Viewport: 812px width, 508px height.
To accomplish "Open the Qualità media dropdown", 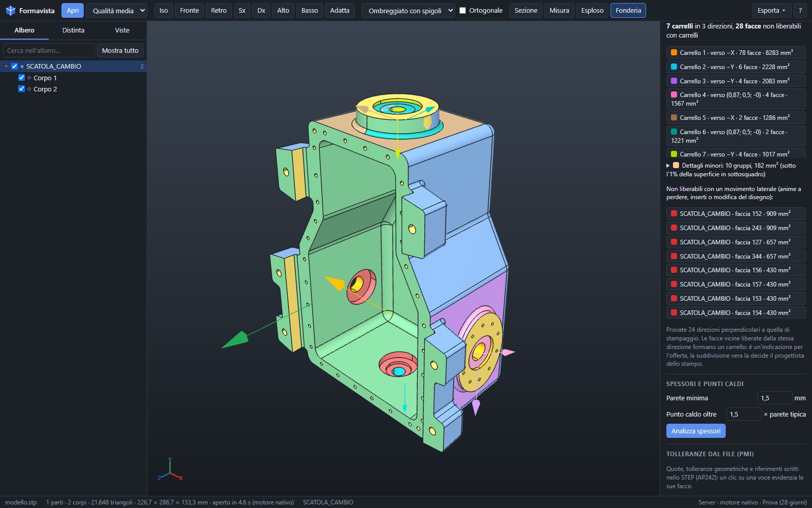I will click(116, 10).
